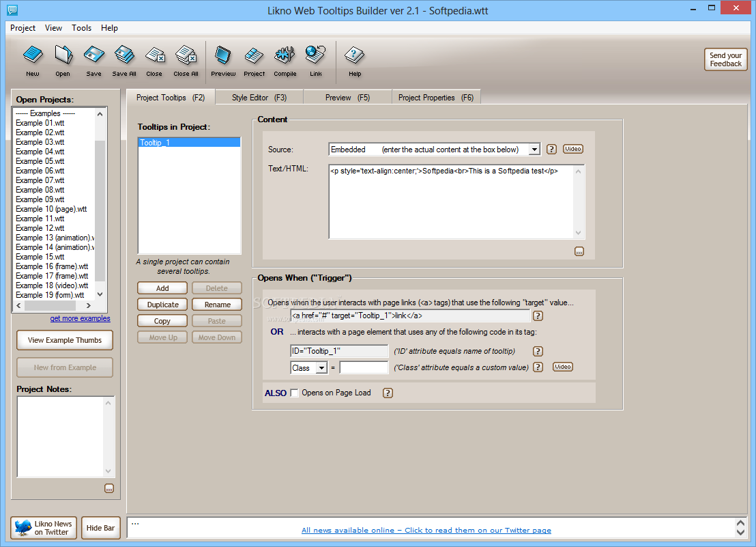Click the target link code field
The width and height of the screenshot is (756, 547).
tap(411, 316)
